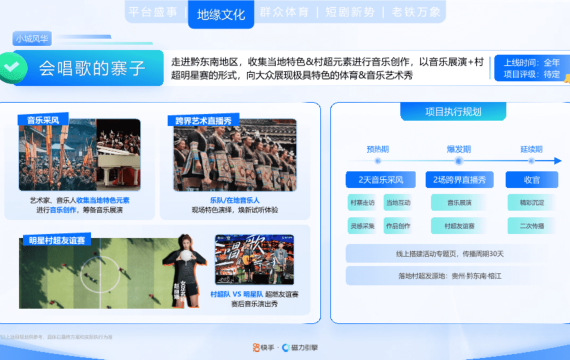Select the 爆发期 timeline dot
570x360 pixels.
459,161
